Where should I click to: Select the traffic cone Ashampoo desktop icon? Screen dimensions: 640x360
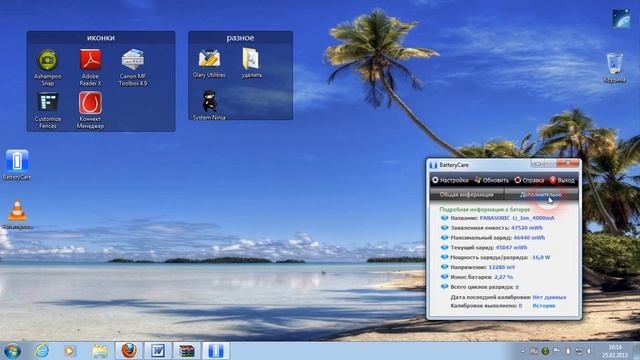[x=17, y=214]
